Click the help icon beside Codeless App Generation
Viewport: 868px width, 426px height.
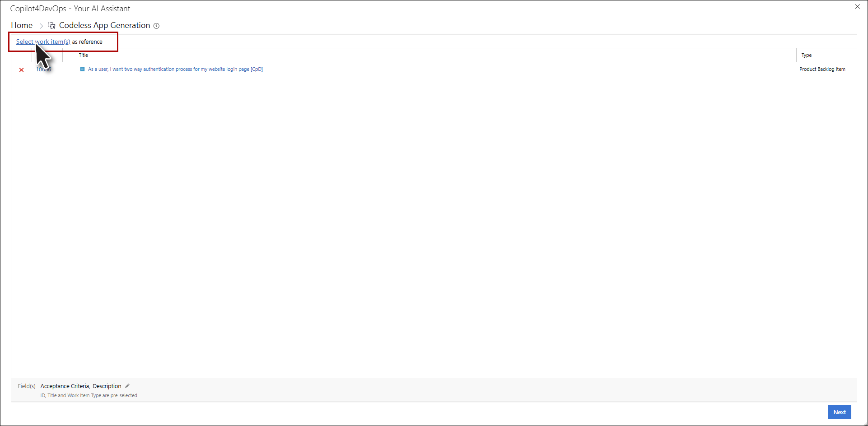[x=156, y=26]
